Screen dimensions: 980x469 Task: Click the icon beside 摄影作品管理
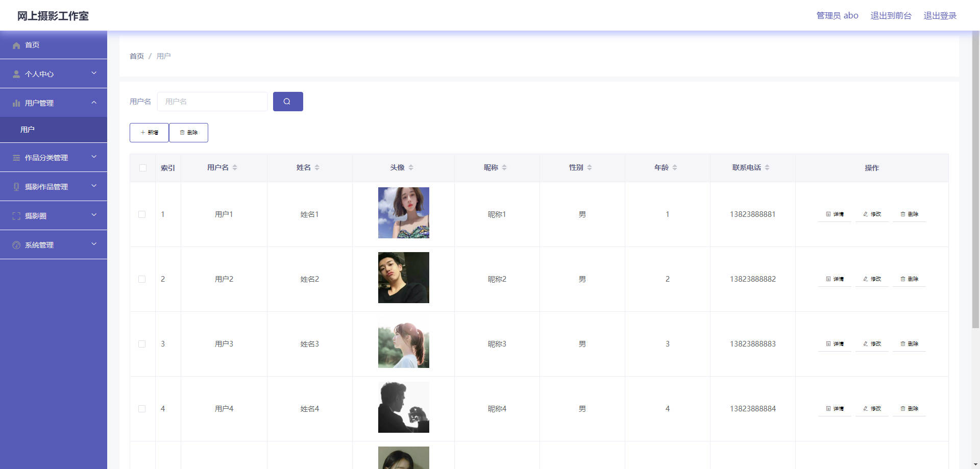[x=16, y=187]
